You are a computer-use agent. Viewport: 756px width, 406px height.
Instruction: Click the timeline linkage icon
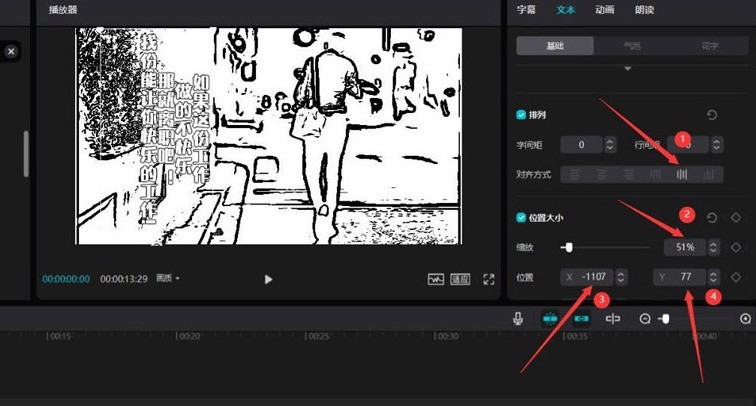(581, 318)
